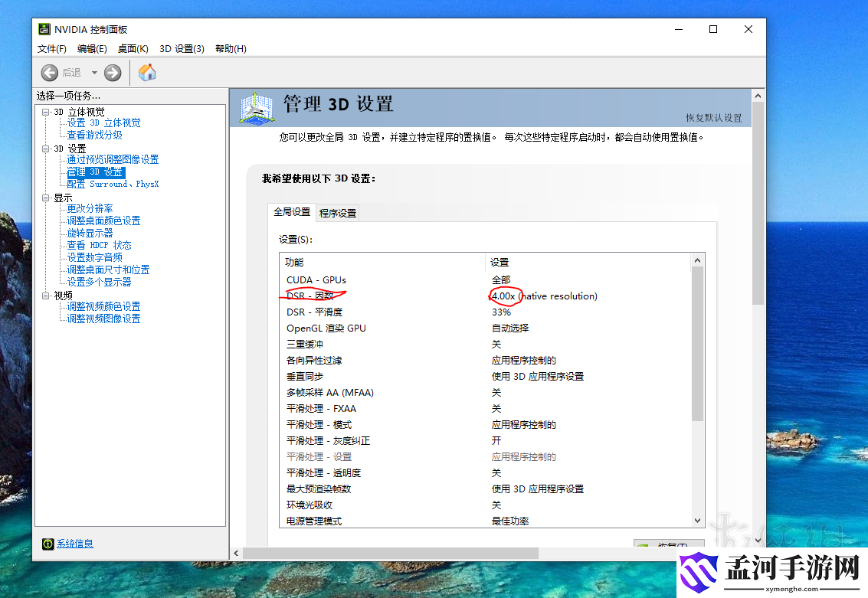Select the 环境光吸收 setting row

pos(486,505)
